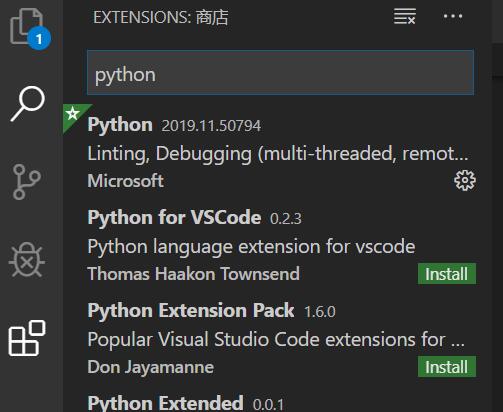
Task: Install Python Extension Pack
Action: [x=447, y=367]
